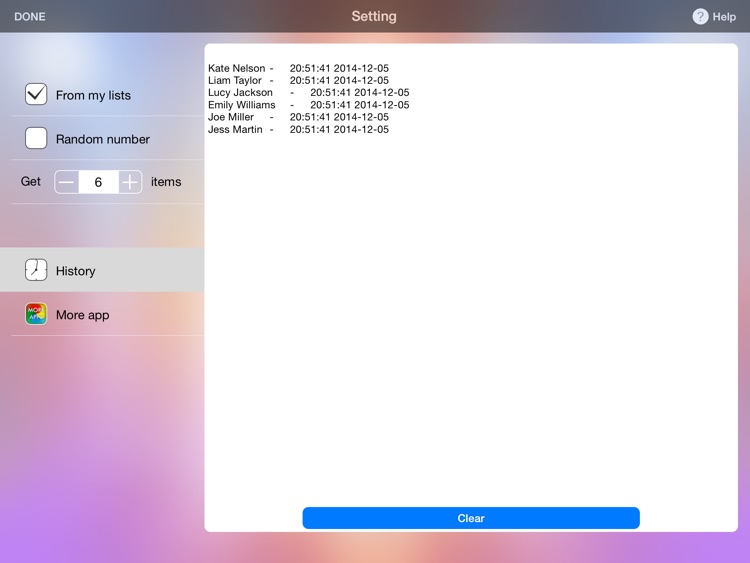Select the More app menu row

tap(102, 314)
